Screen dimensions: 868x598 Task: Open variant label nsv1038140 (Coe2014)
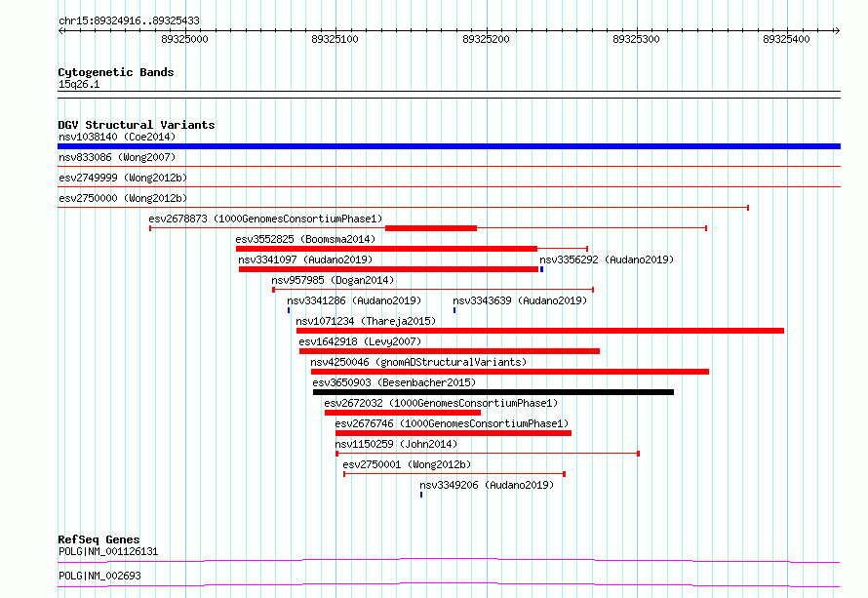click(x=117, y=137)
